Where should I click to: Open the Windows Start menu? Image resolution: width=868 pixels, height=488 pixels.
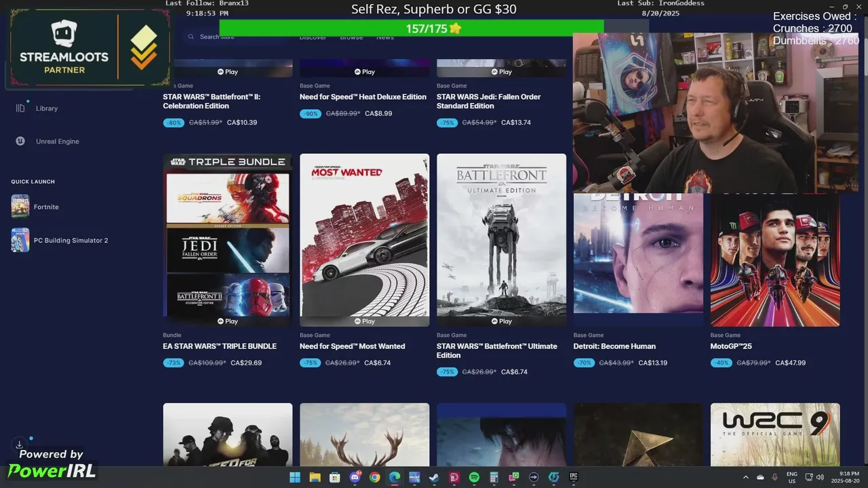coord(295,477)
